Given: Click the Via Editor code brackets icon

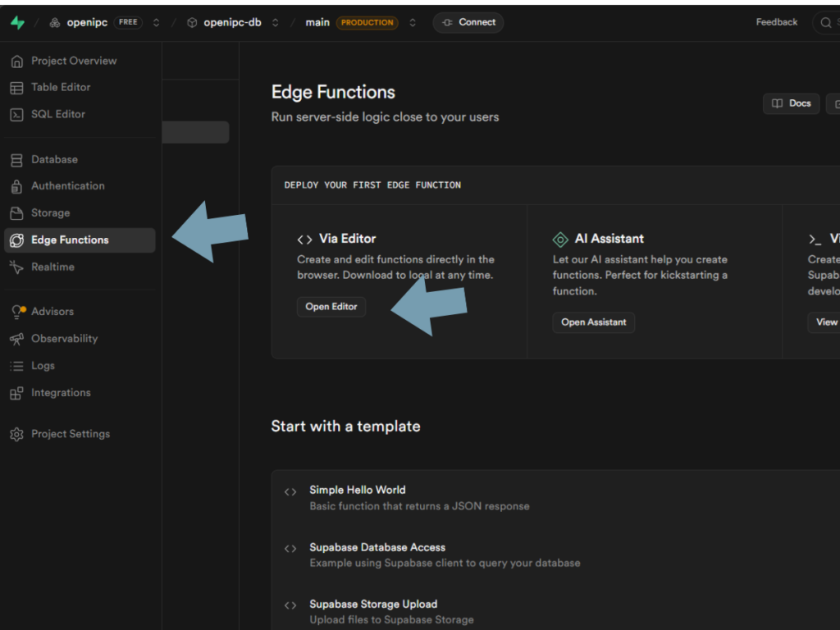Looking at the screenshot, I should coord(305,240).
